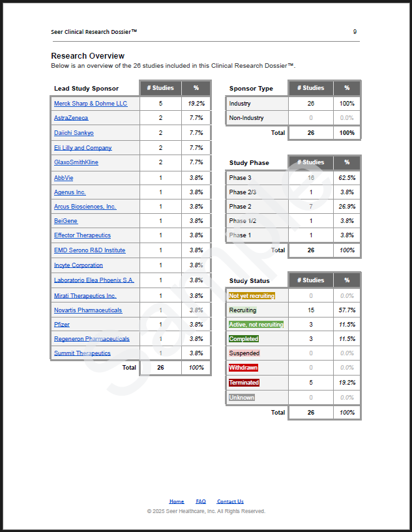Select the Phase 2/3 row label

[243, 192]
